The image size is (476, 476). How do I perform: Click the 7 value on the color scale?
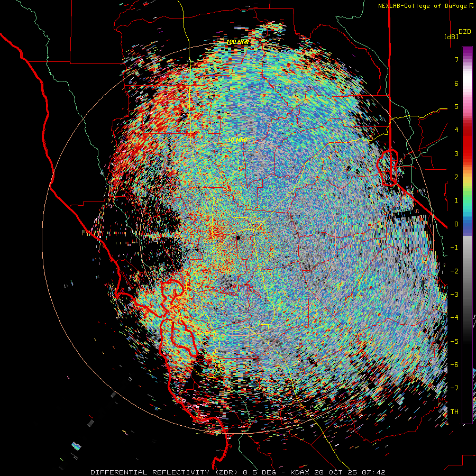click(456, 59)
